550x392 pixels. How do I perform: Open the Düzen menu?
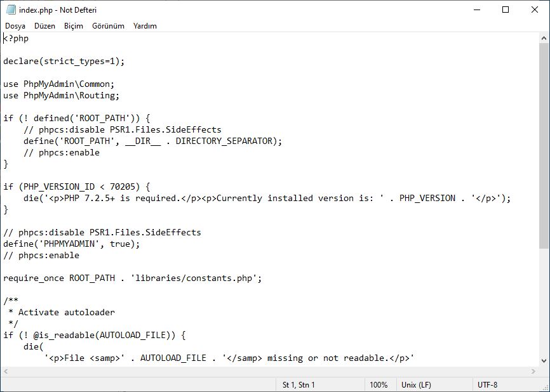[x=44, y=26]
